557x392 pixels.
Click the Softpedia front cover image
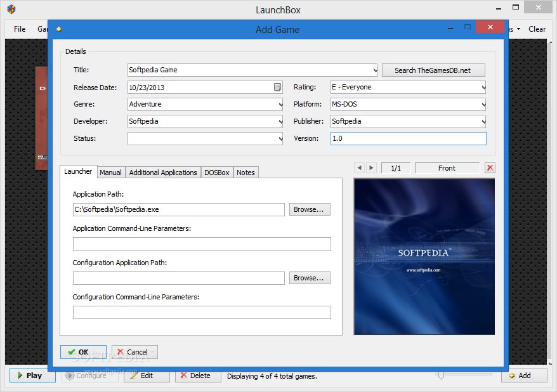coord(424,256)
